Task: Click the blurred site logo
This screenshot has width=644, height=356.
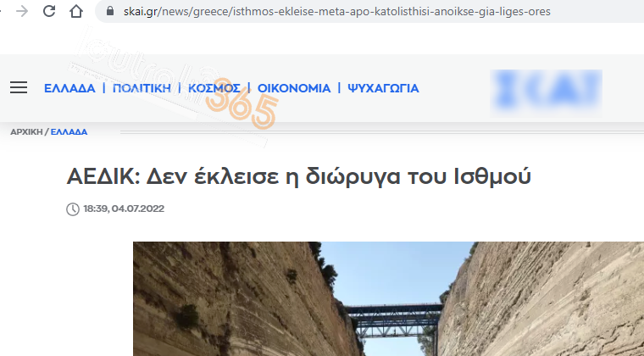Action: (546, 92)
